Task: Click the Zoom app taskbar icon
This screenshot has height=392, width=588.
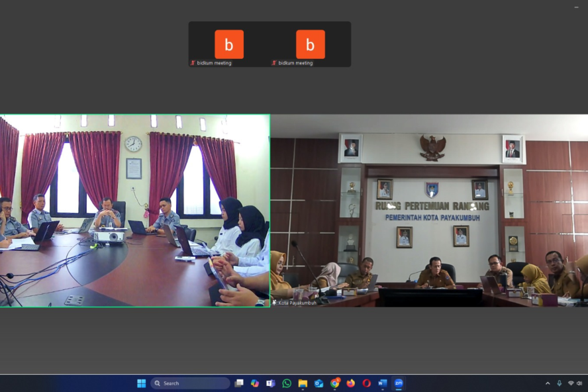Action: (399, 383)
